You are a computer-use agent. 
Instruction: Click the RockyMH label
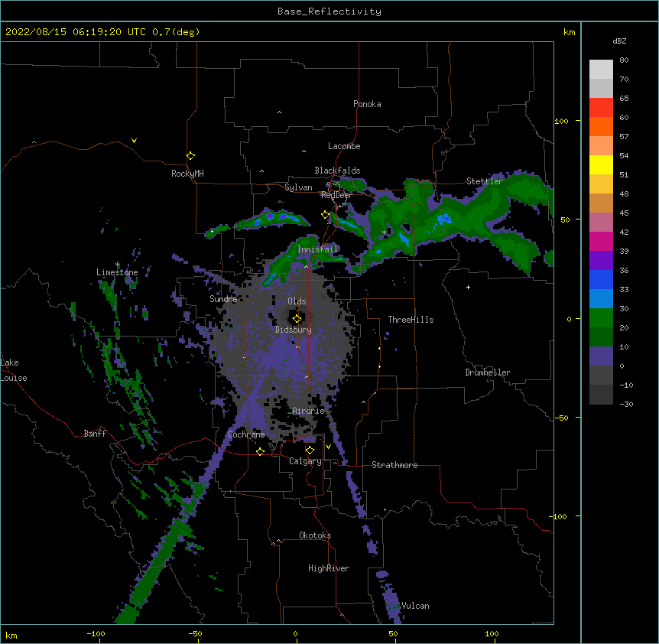click(187, 174)
